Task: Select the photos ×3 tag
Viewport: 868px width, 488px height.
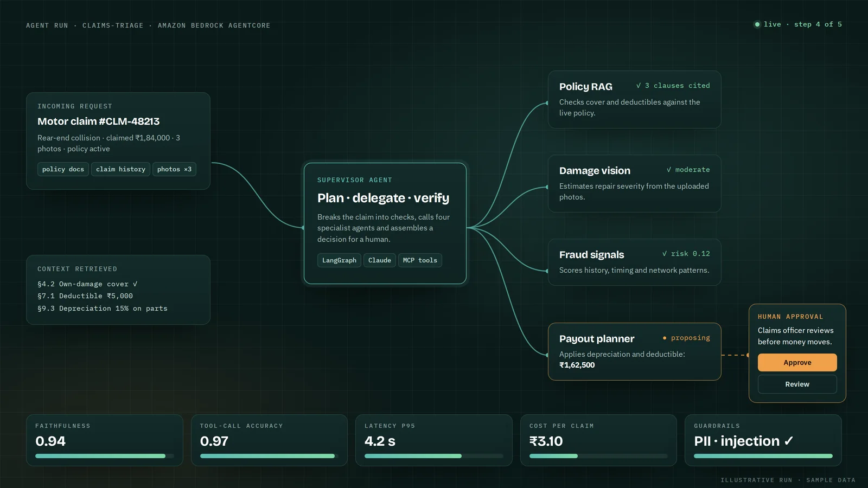Action: (x=174, y=169)
